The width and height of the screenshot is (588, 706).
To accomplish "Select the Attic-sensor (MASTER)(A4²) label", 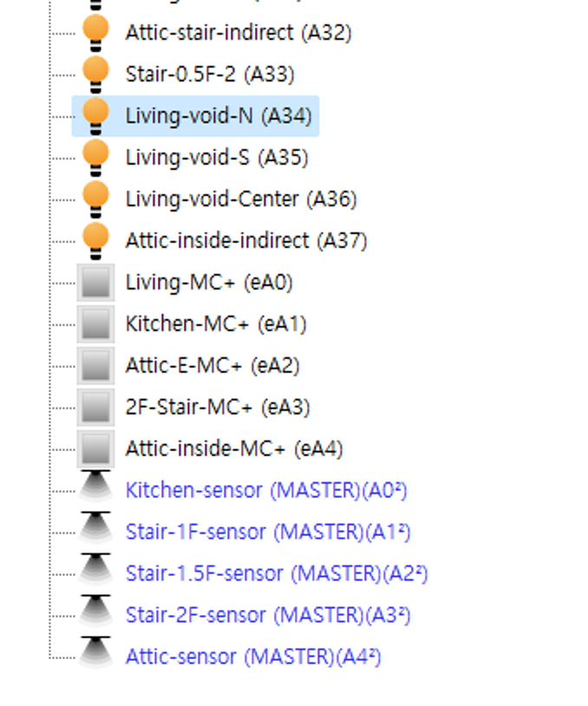I will tap(252, 657).
